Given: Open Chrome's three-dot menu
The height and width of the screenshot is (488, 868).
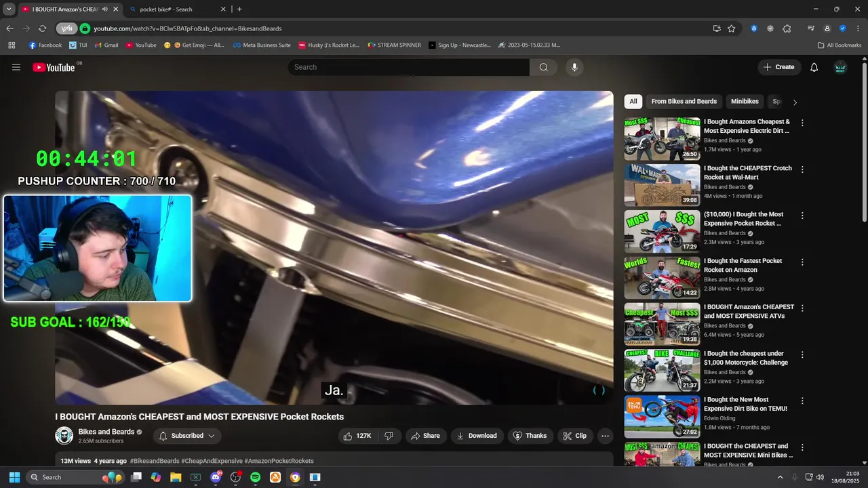Looking at the screenshot, I should 858,28.
